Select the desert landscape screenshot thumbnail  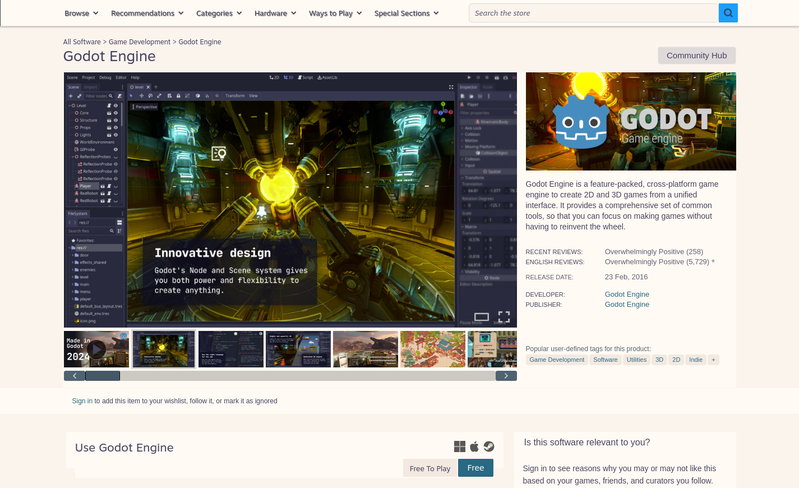(x=365, y=349)
